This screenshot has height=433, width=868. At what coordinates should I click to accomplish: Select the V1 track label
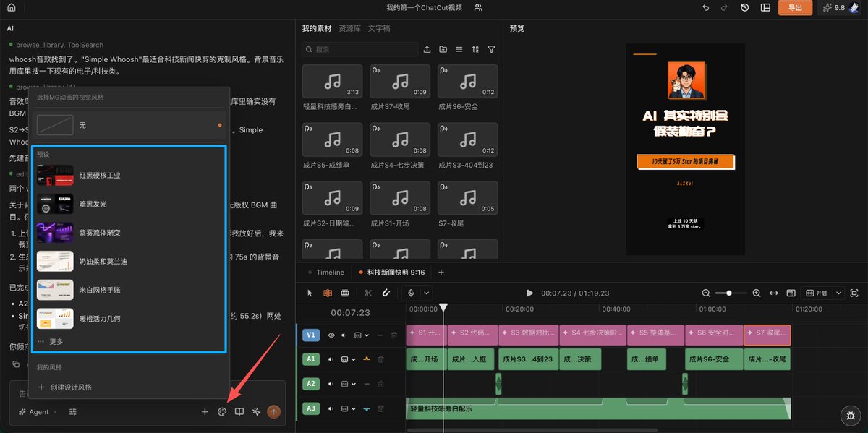[311, 335]
